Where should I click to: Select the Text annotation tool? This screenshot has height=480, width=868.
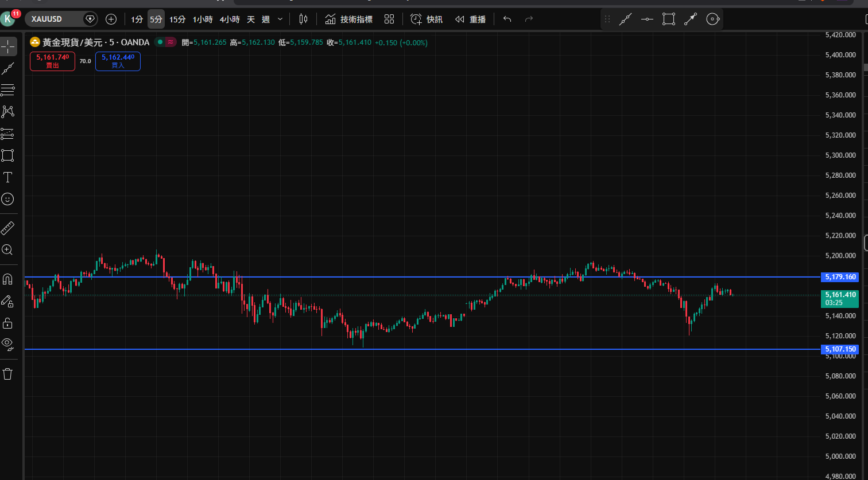tap(8, 177)
